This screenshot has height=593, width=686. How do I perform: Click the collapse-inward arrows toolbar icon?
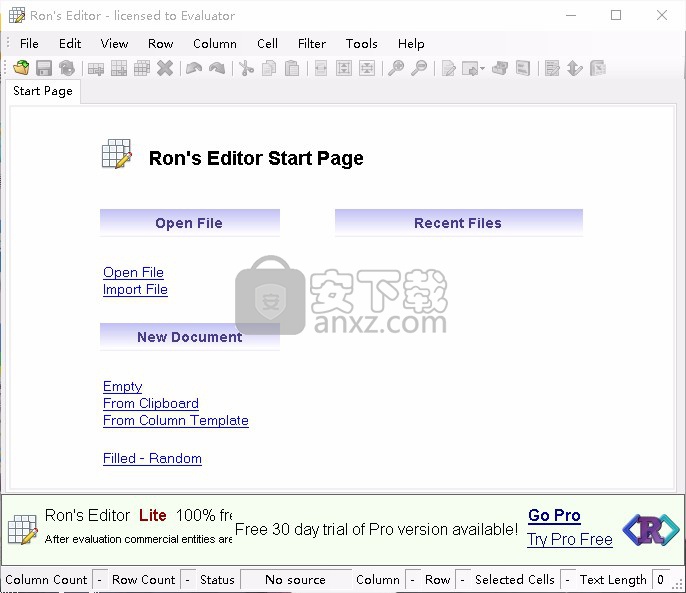pyautogui.click(x=367, y=68)
